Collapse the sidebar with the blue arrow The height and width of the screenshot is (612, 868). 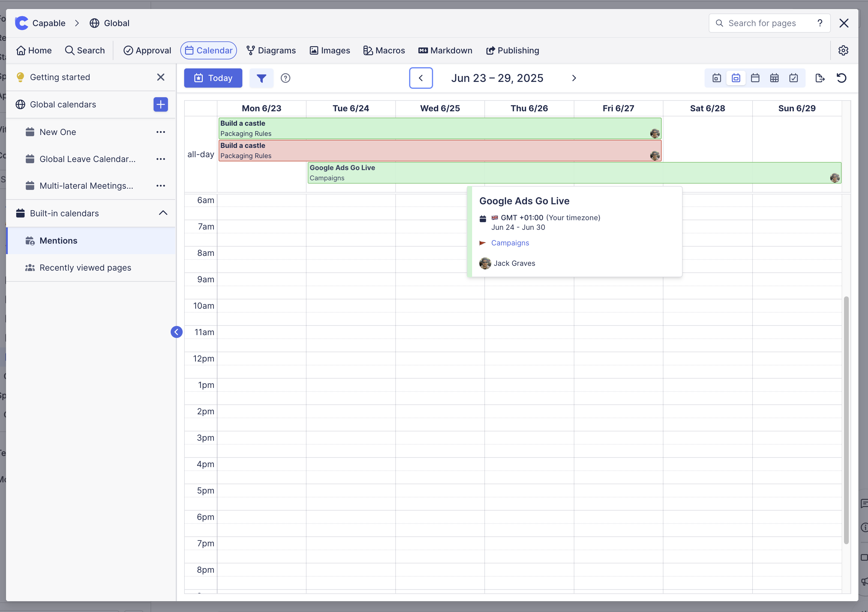point(176,332)
